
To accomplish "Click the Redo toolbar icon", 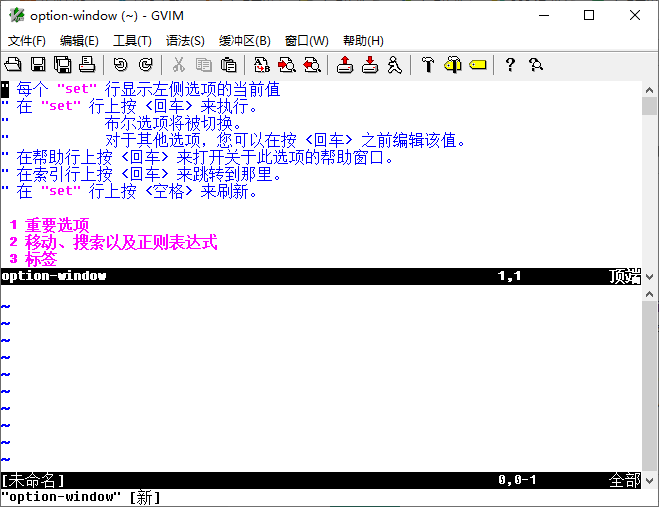I will (x=145, y=65).
